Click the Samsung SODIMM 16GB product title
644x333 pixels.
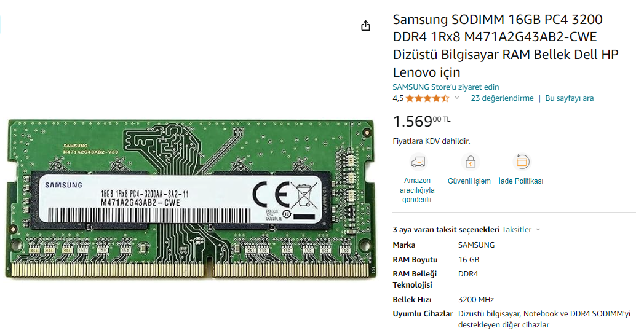(505, 45)
